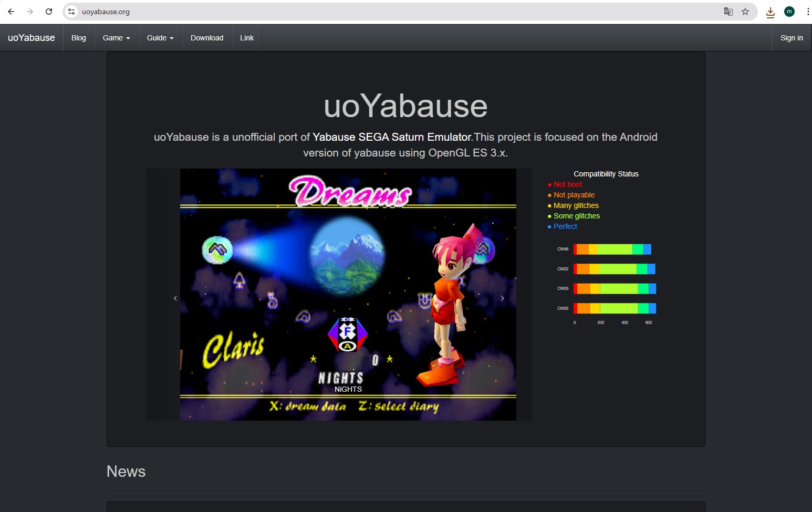Click the Compatibility Status chart title
Image resolution: width=812 pixels, height=512 pixels.
coord(606,174)
